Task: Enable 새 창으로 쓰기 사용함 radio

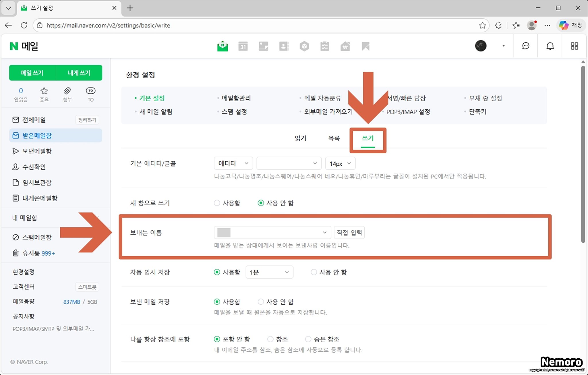Action: (x=217, y=203)
